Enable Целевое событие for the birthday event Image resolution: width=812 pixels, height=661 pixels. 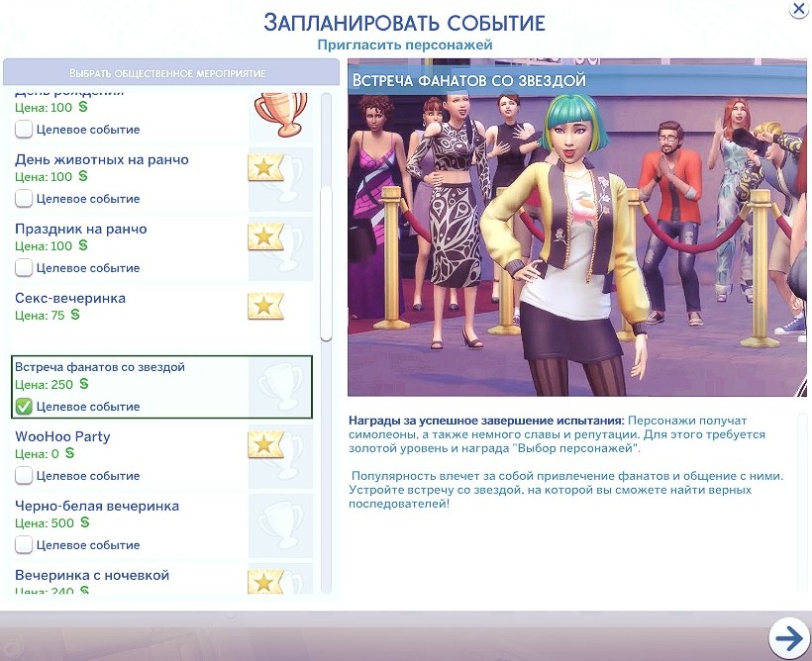[24, 130]
